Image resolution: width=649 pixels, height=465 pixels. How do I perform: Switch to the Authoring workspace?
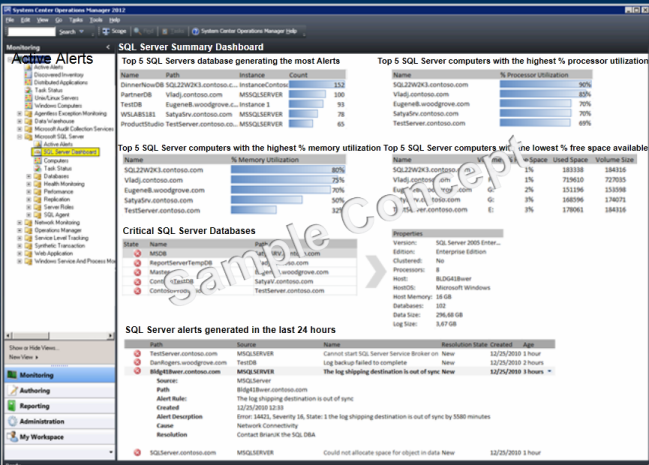tap(60, 390)
